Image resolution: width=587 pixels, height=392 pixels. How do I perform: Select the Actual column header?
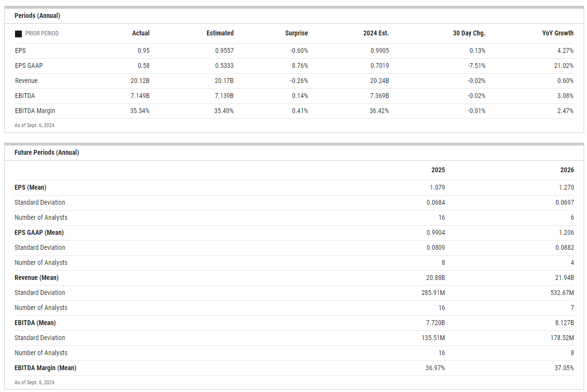click(141, 33)
